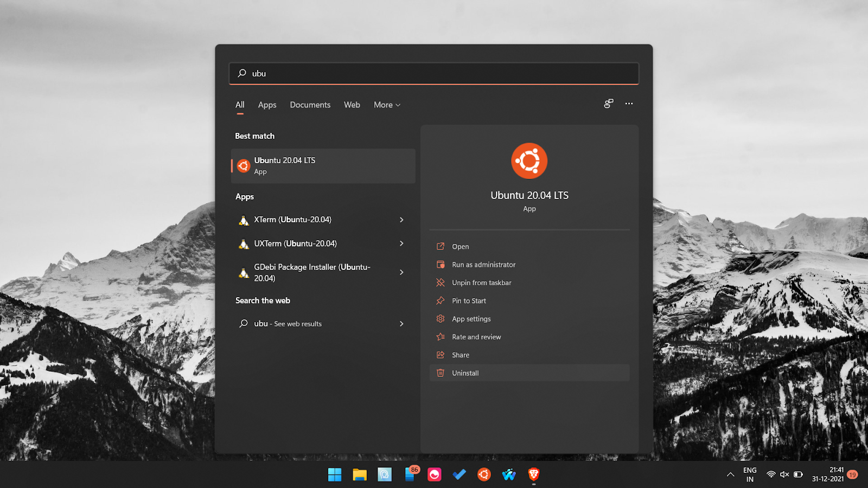This screenshot has height=488, width=868.
Task: Choose Unpin from taskbar
Action: (529, 282)
